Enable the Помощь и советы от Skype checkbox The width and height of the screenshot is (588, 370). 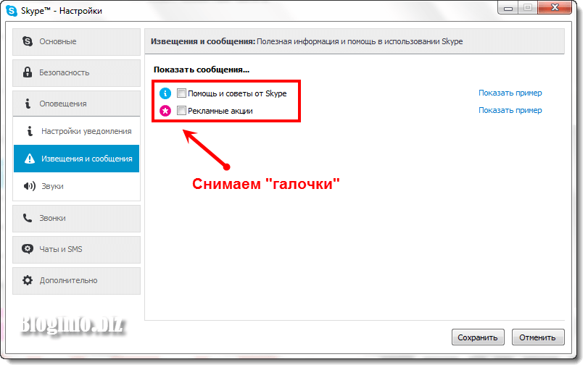(181, 93)
